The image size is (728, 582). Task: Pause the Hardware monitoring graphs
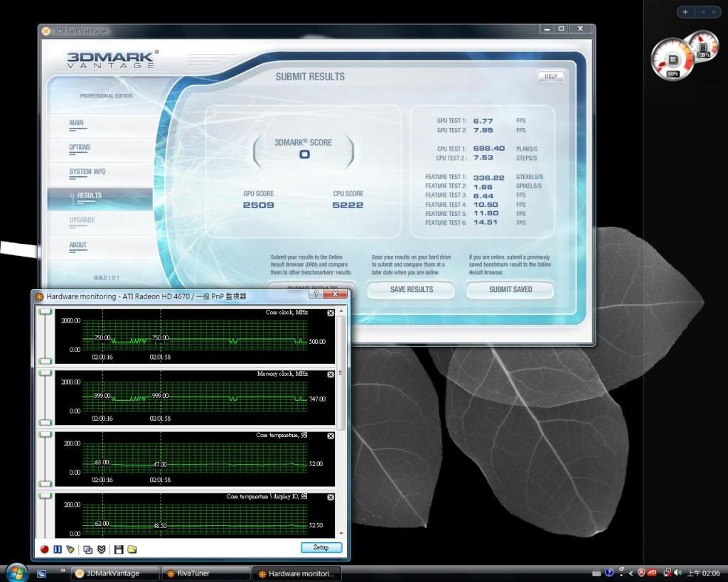click(58, 549)
